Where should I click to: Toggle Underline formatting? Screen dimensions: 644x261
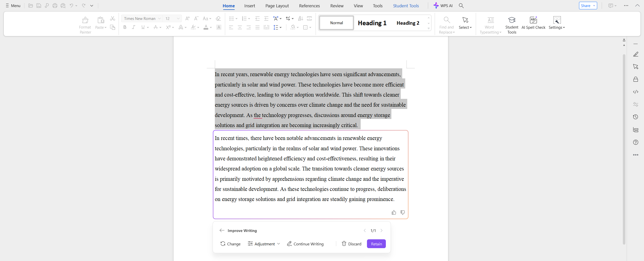pos(143,27)
